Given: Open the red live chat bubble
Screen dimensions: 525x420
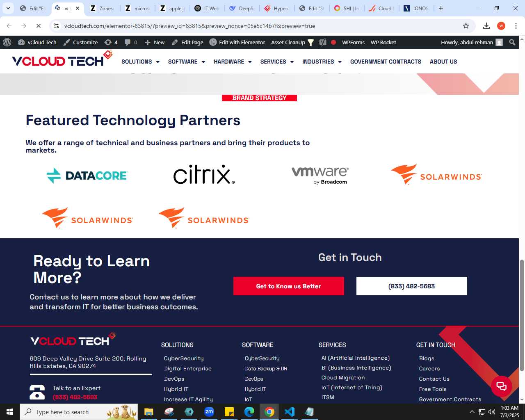Looking at the screenshot, I should pyautogui.click(x=501, y=386).
